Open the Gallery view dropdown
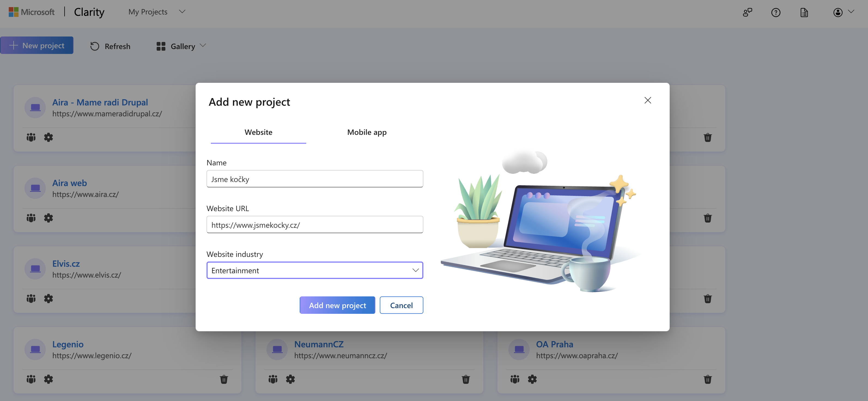Image resolution: width=868 pixels, height=401 pixels. click(181, 46)
